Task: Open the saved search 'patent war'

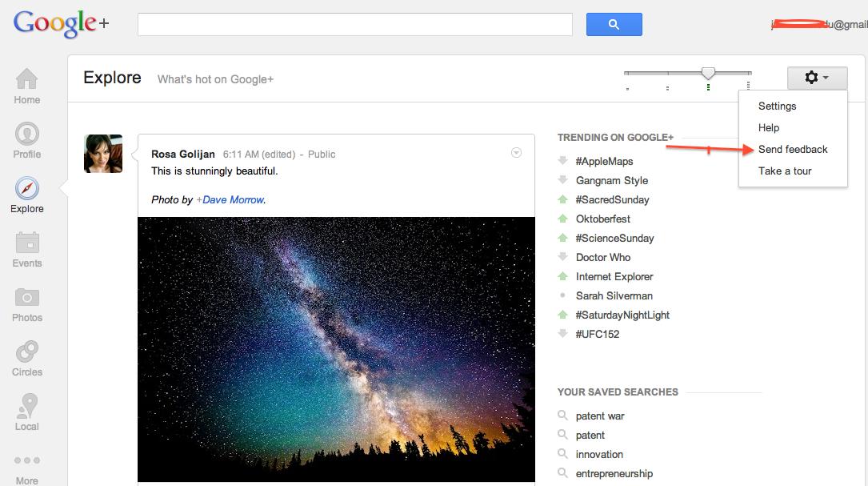Action: click(599, 416)
